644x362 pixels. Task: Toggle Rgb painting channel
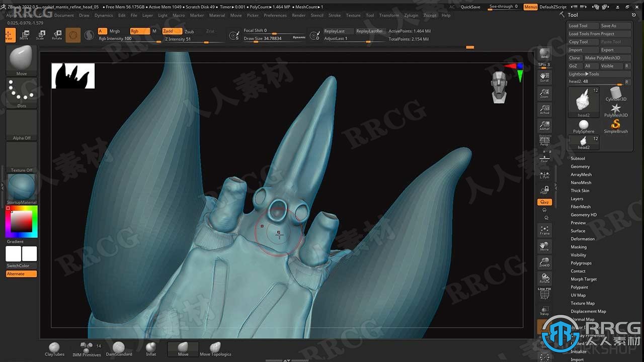139,31
